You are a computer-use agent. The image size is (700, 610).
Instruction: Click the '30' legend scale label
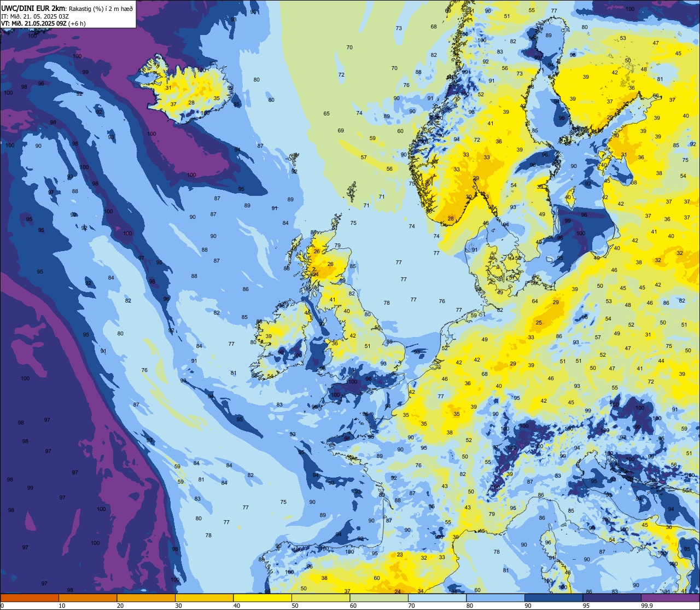pos(178,606)
